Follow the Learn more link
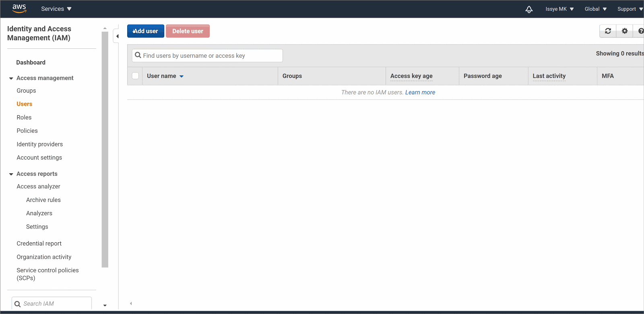Image resolution: width=644 pixels, height=314 pixels. point(420,92)
